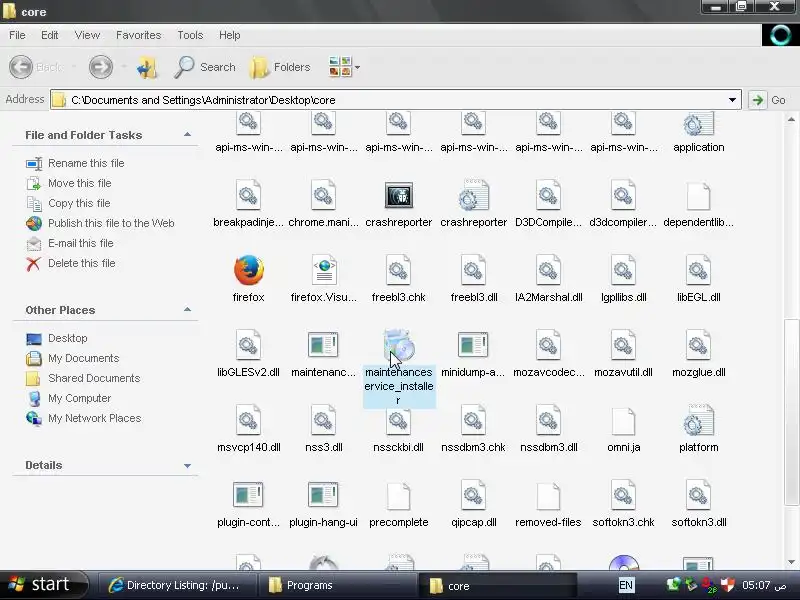This screenshot has height=600, width=800.
Task: Open the Views dropdown button
Action: (344, 67)
